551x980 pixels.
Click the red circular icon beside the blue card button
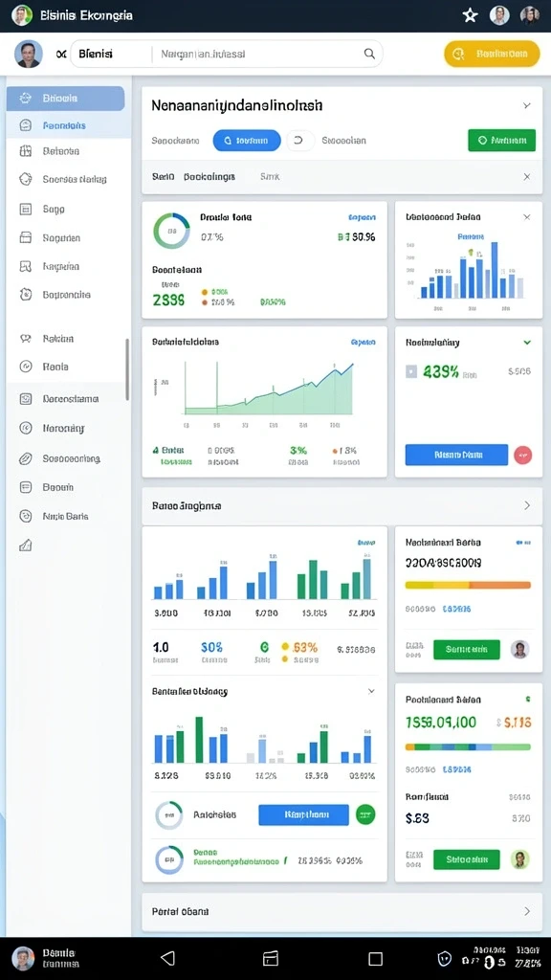(523, 455)
